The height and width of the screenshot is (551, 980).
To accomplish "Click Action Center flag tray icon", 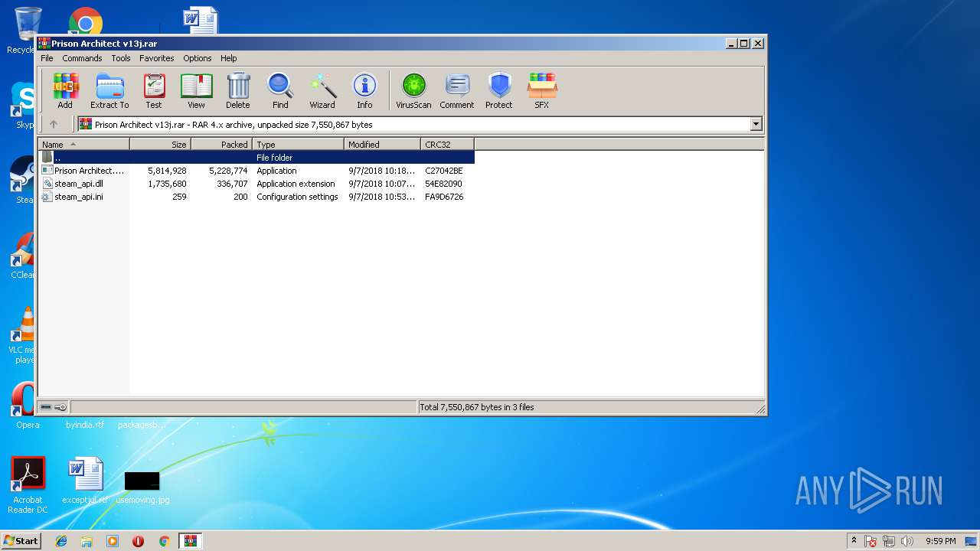I will coord(871,541).
